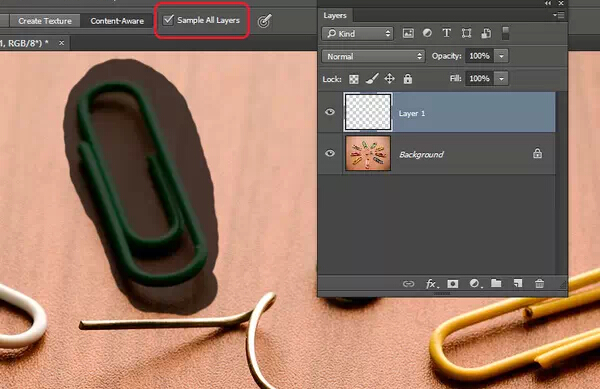Click the shape layer filter icon
Image resolution: width=600 pixels, height=389 pixels.
pos(466,33)
